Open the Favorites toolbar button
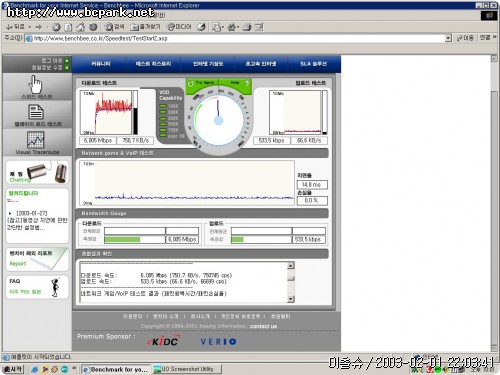The height and width of the screenshot is (375, 500). point(145,27)
